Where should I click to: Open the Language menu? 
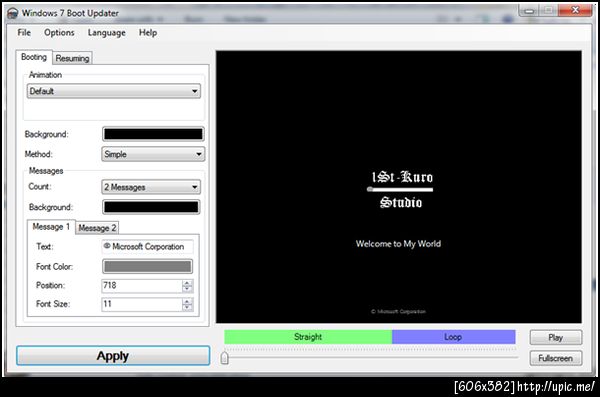pos(107,33)
